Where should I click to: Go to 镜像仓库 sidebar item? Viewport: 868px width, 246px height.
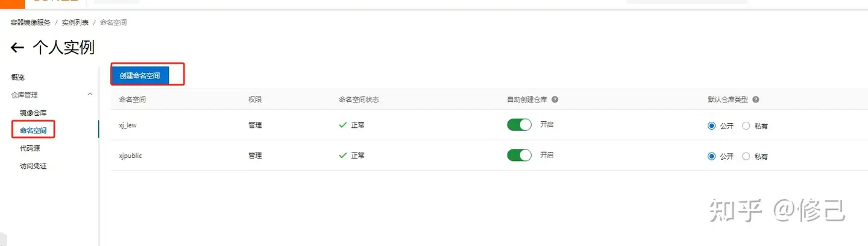33,113
